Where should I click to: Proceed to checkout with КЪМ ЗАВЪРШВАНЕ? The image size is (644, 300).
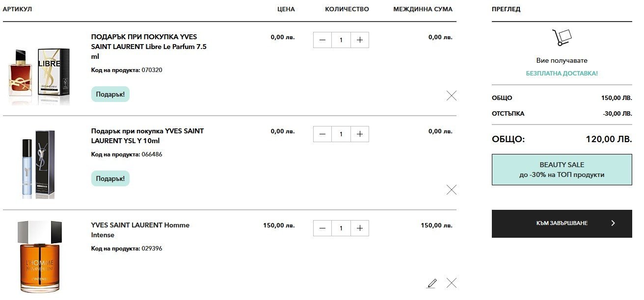point(562,224)
